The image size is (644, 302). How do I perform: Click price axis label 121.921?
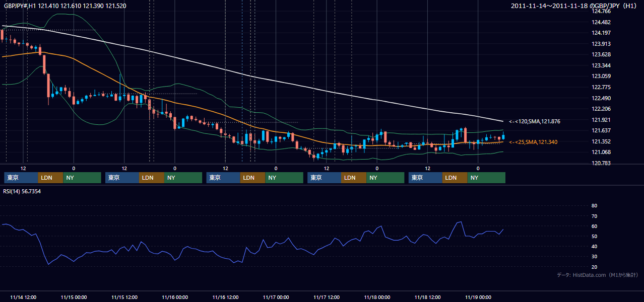(x=601, y=120)
